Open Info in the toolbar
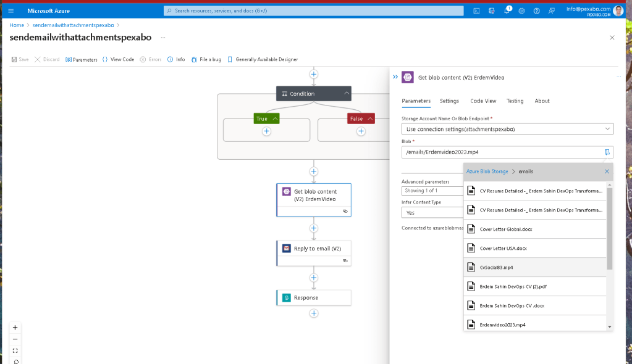The image size is (632, 364). (176, 59)
